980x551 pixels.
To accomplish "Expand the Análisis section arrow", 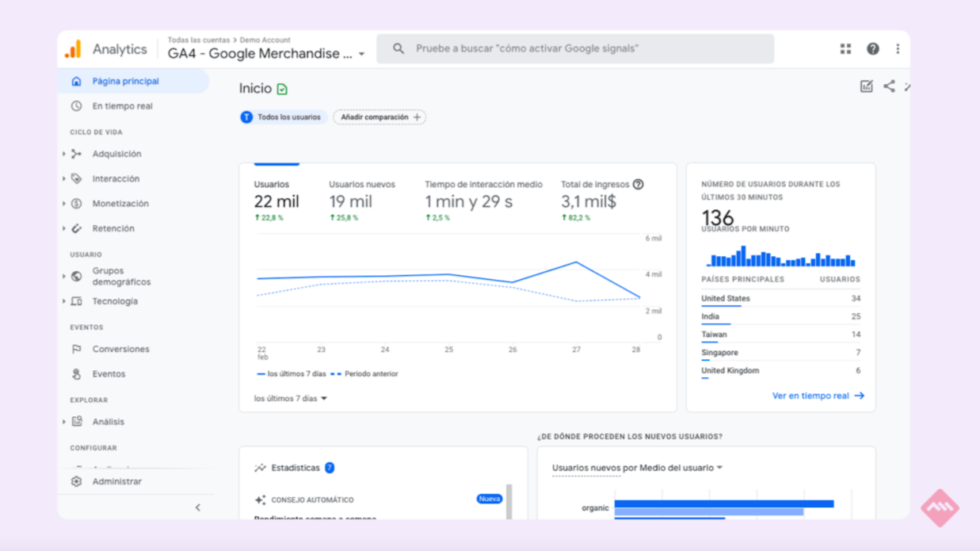I will click(x=64, y=422).
